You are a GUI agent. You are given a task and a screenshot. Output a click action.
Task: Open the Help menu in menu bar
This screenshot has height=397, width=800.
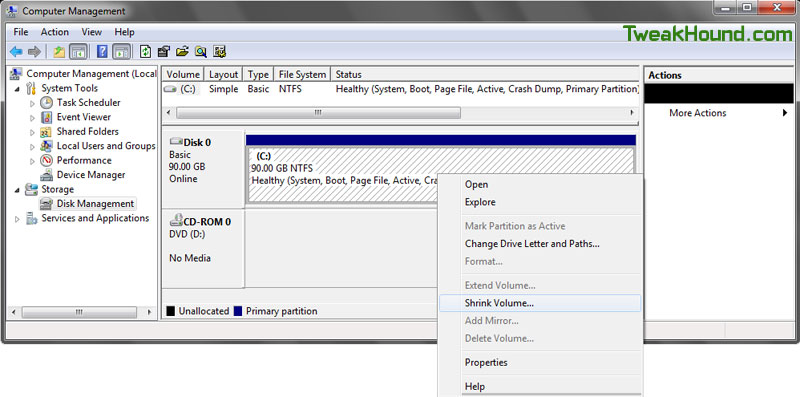(124, 32)
